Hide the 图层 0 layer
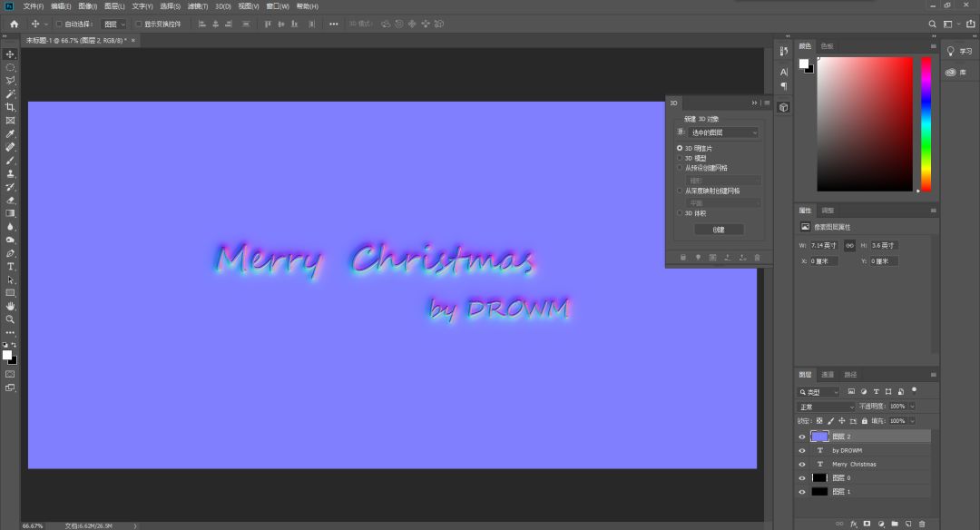 pos(802,478)
